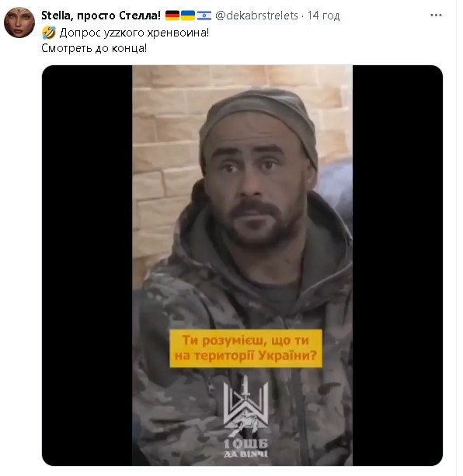
Task: Open the three-dot more options menu
Action: click(436, 16)
